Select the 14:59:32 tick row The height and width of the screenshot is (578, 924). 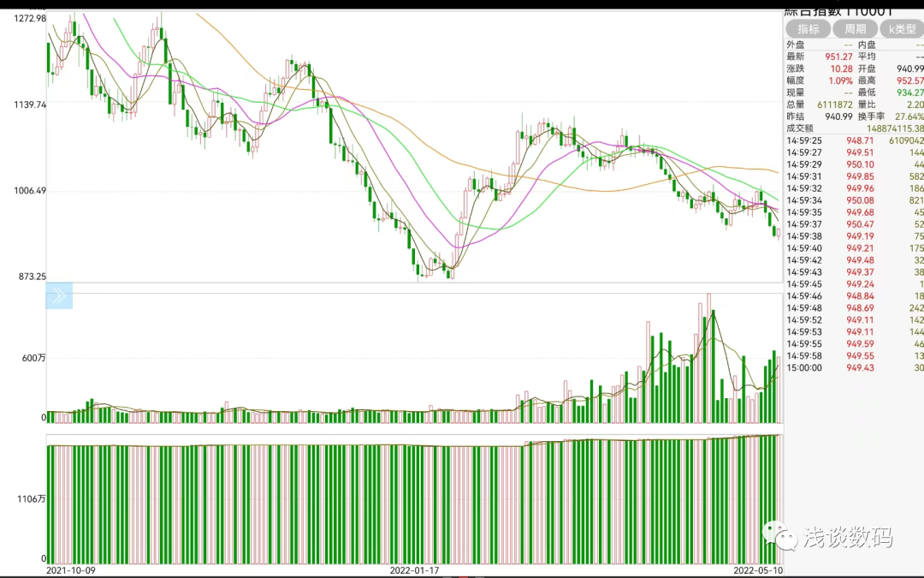855,188
